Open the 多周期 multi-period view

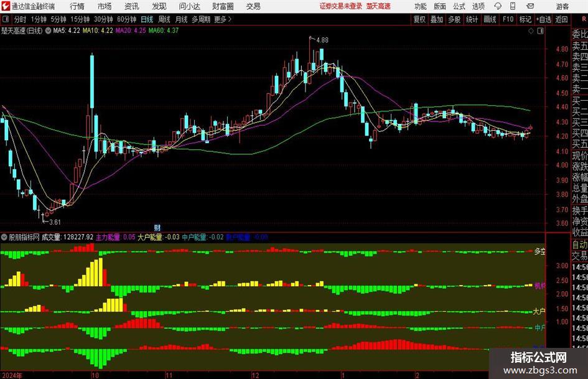click(201, 19)
